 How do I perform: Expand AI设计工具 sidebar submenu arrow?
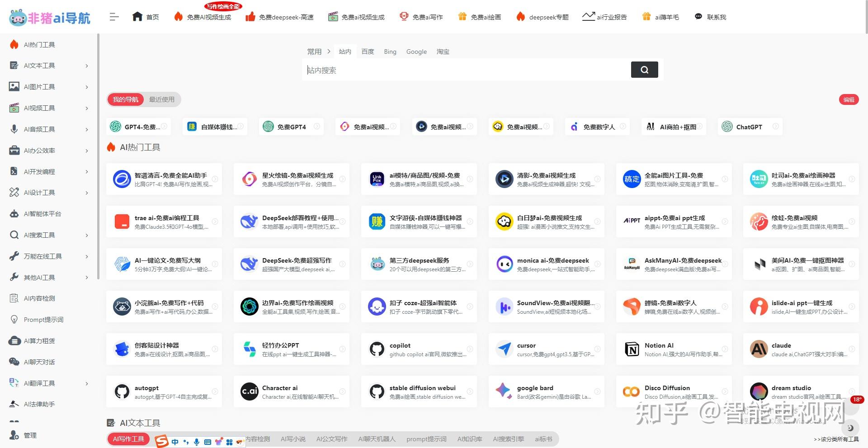[87, 193]
